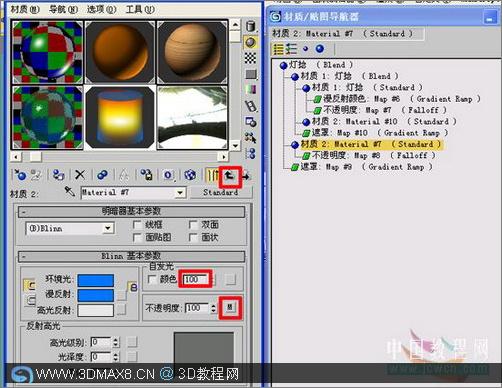502x388 pixels.
Task: Click the 自发光 value field showing 100
Action: tap(196, 279)
